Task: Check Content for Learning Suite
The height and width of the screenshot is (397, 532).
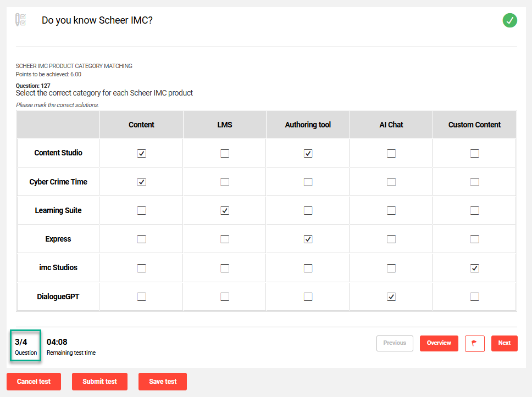Action: point(141,210)
